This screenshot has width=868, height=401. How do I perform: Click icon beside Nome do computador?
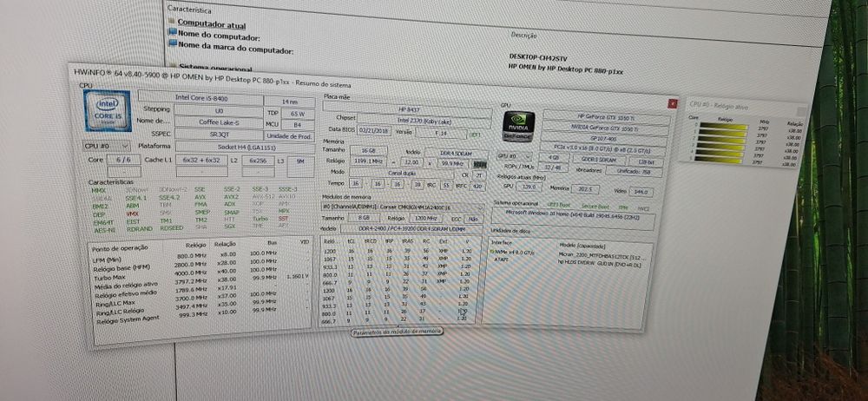(173, 31)
